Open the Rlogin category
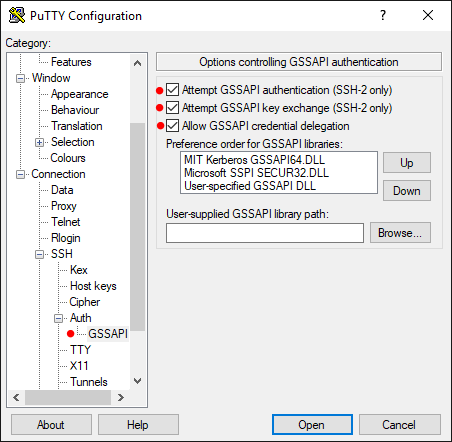 coord(66,238)
